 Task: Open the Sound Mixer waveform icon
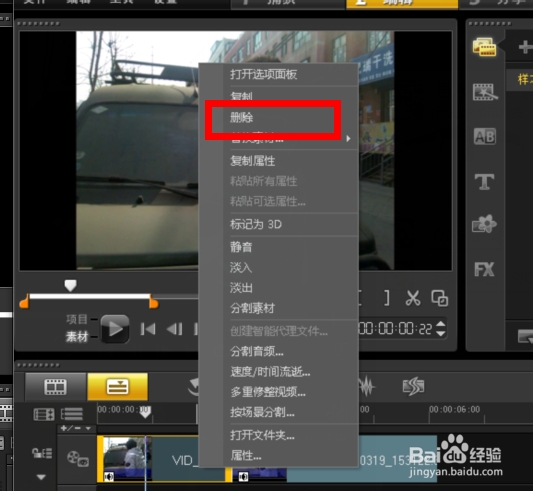click(367, 387)
